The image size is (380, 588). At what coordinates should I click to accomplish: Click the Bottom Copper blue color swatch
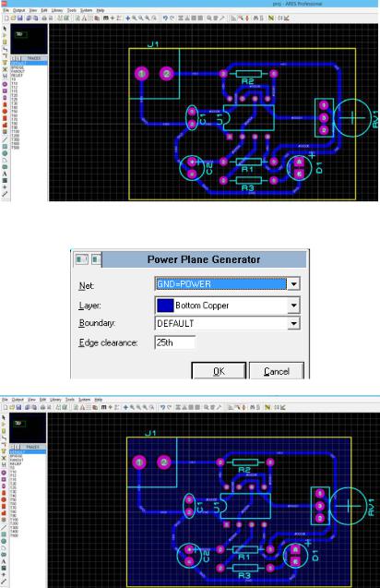coord(165,306)
